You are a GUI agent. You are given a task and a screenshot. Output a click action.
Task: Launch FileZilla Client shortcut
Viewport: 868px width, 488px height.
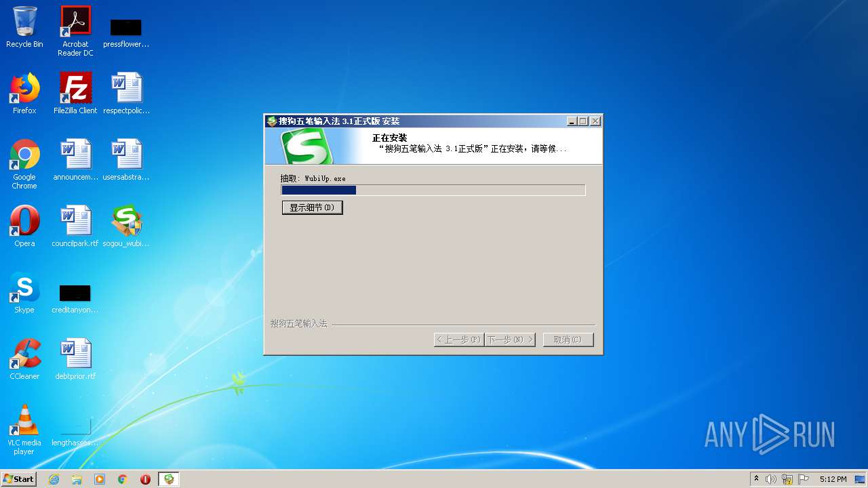[75, 94]
